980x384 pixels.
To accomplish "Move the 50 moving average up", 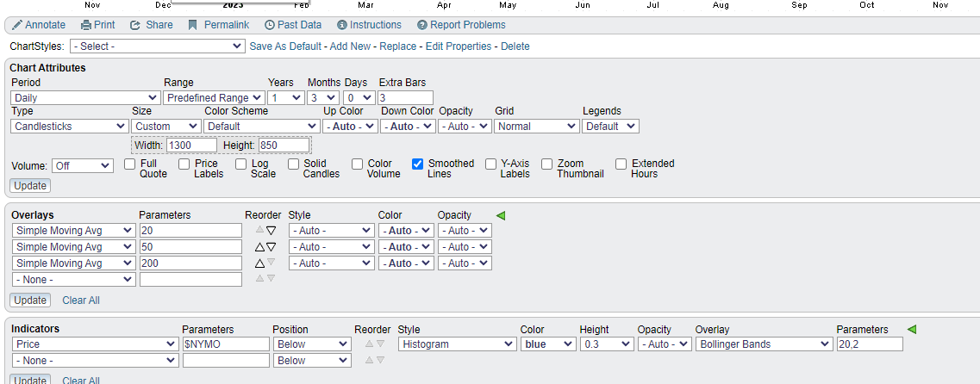I will [x=259, y=246].
